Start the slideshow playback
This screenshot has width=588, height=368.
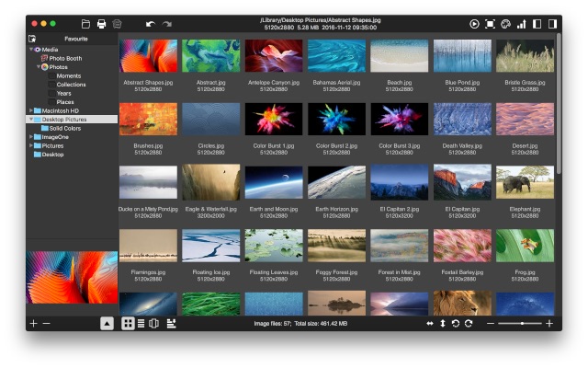pyautogui.click(x=474, y=24)
